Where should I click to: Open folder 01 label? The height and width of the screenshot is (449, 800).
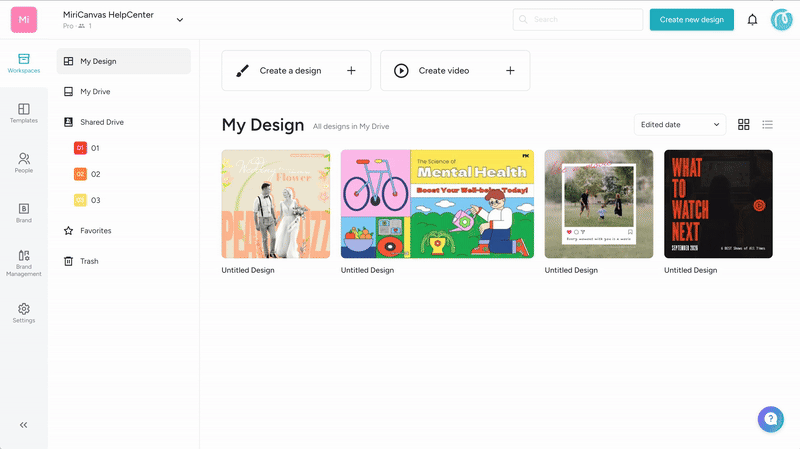pos(95,148)
